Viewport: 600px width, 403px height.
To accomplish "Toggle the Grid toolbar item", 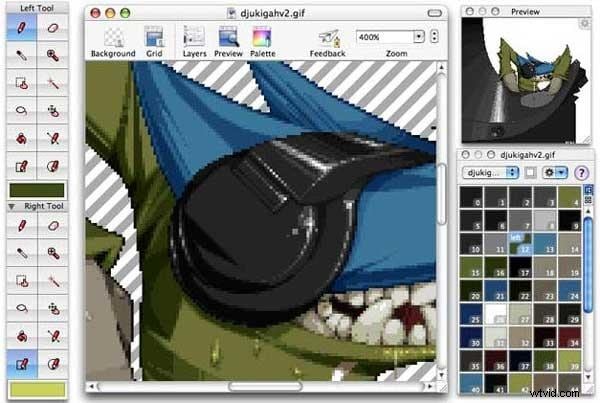I will (x=154, y=42).
